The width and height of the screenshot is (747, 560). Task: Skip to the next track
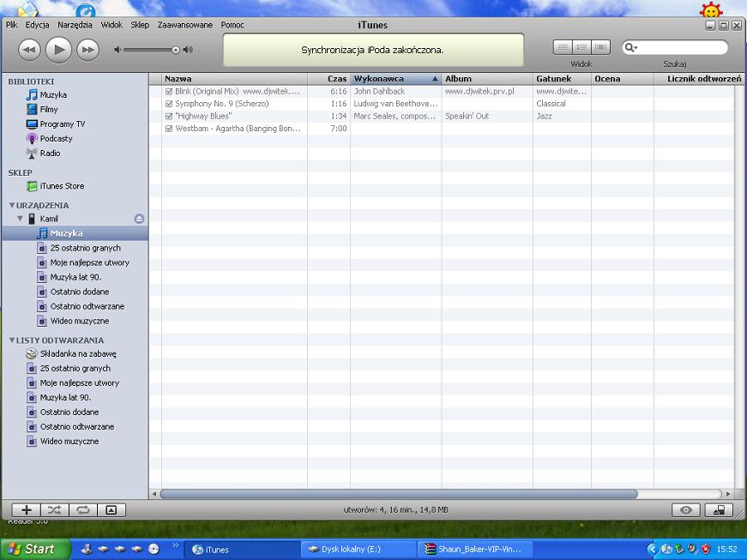click(87, 50)
